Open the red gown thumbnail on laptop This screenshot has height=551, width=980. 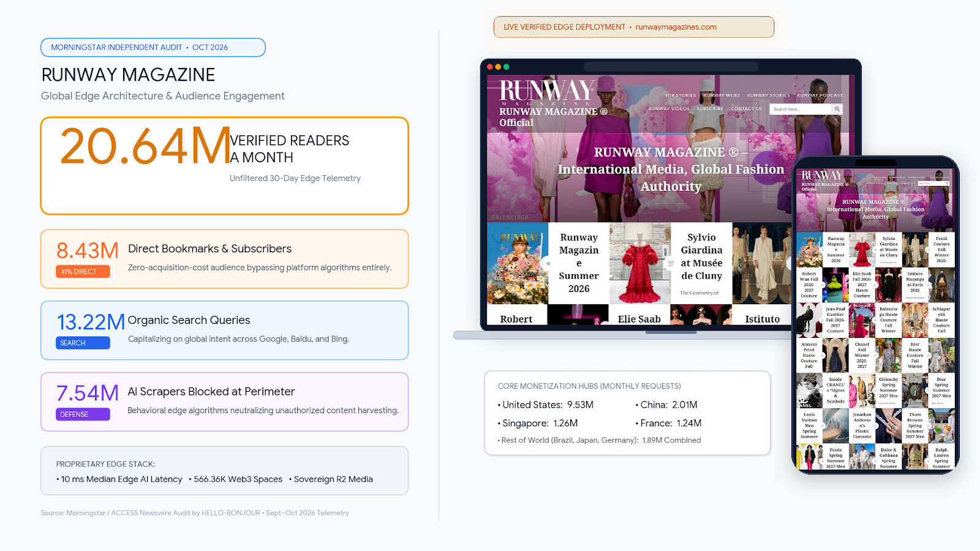pos(640,263)
